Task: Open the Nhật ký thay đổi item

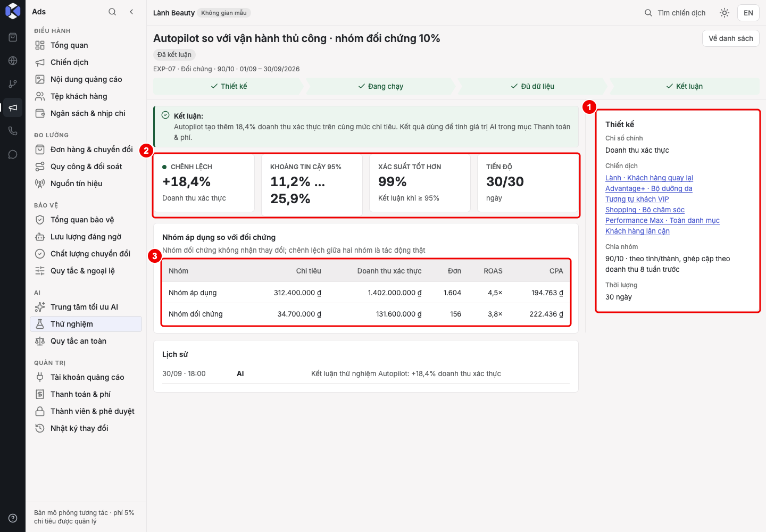Action: [86, 428]
